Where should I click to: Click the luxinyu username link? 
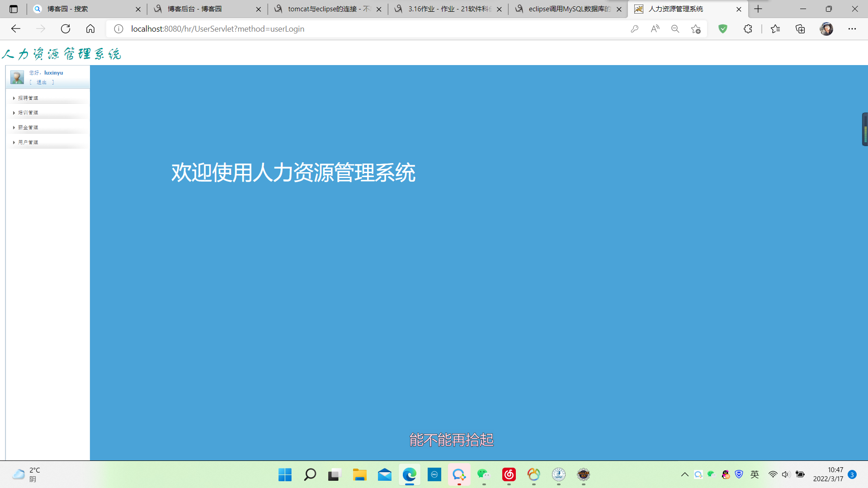(x=53, y=73)
